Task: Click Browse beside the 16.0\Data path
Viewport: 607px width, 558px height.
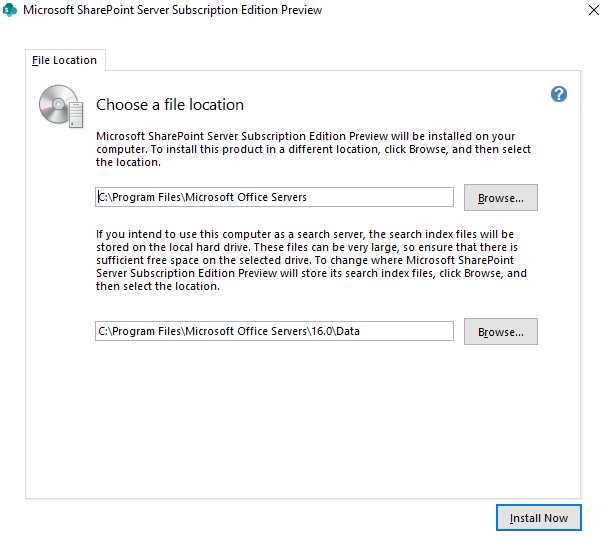Action: pyautogui.click(x=500, y=332)
